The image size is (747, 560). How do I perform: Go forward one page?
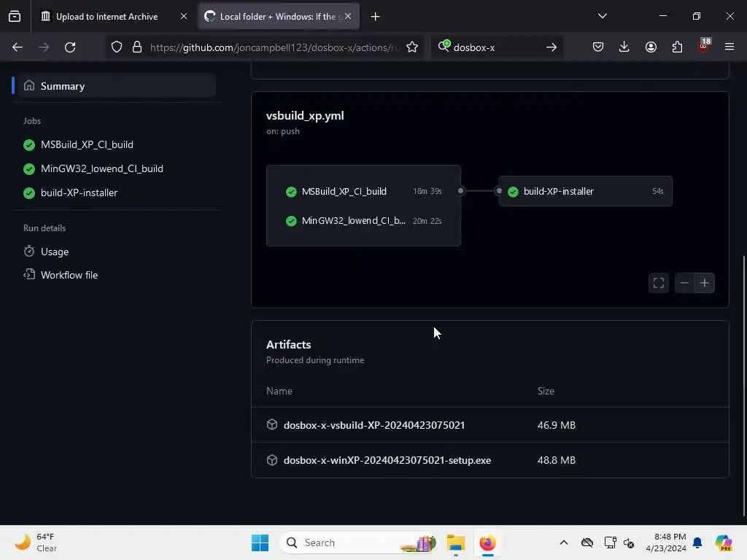44,47
